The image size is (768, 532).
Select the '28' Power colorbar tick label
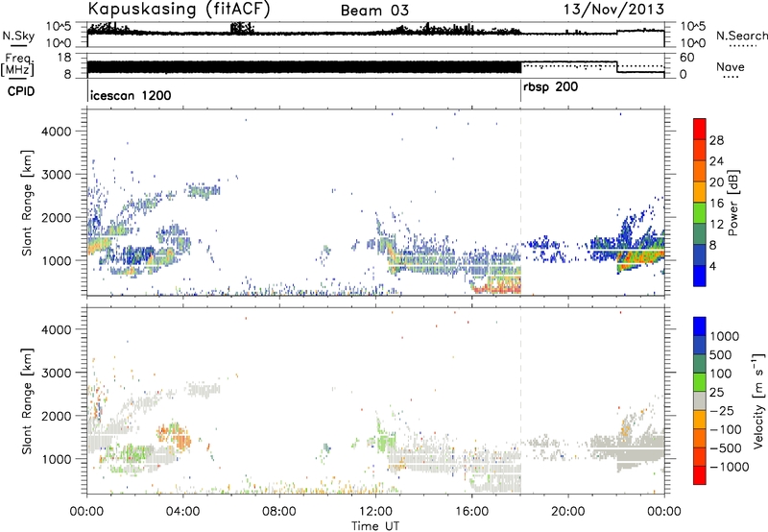click(716, 140)
